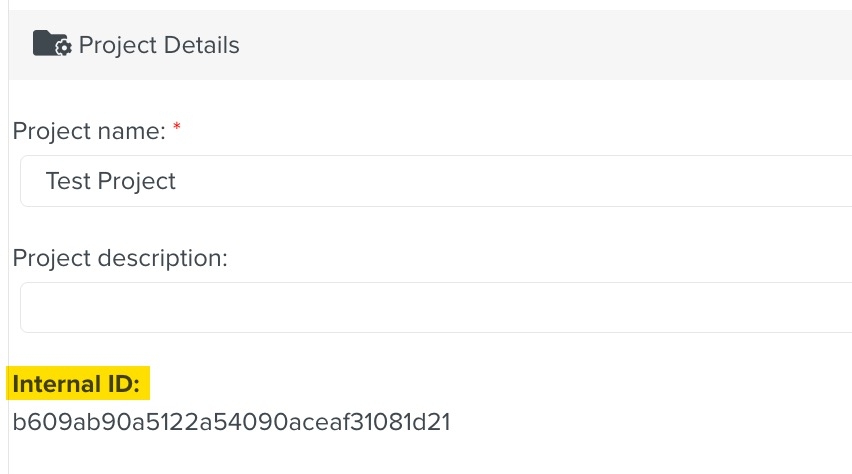This screenshot has width=852, height=474.
Task: Click the word "Project" in the section header
Action: pos(115,45)
